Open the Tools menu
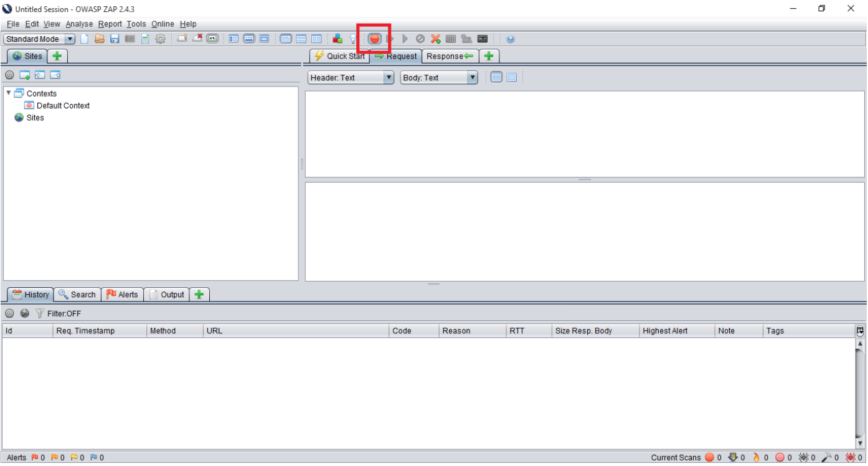 (136, 24)
